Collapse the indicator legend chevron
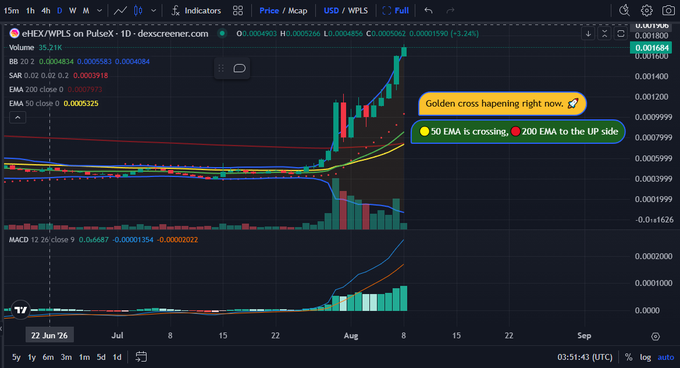 pos(17,117)
